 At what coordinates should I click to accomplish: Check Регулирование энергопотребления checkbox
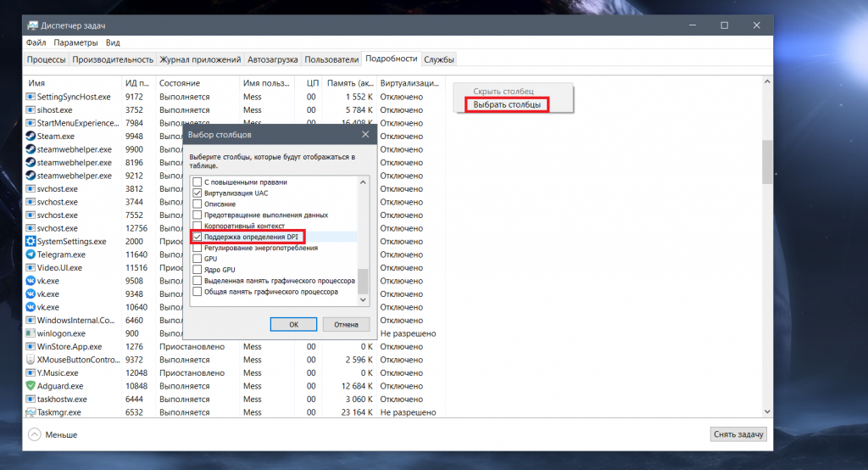click(x=197, y=248)
